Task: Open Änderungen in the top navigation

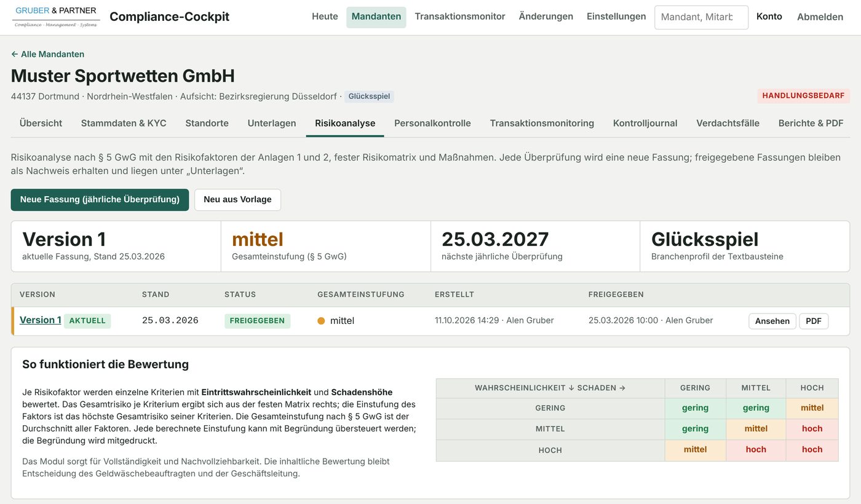Action: pyautogui.click(x=546, y=17)
